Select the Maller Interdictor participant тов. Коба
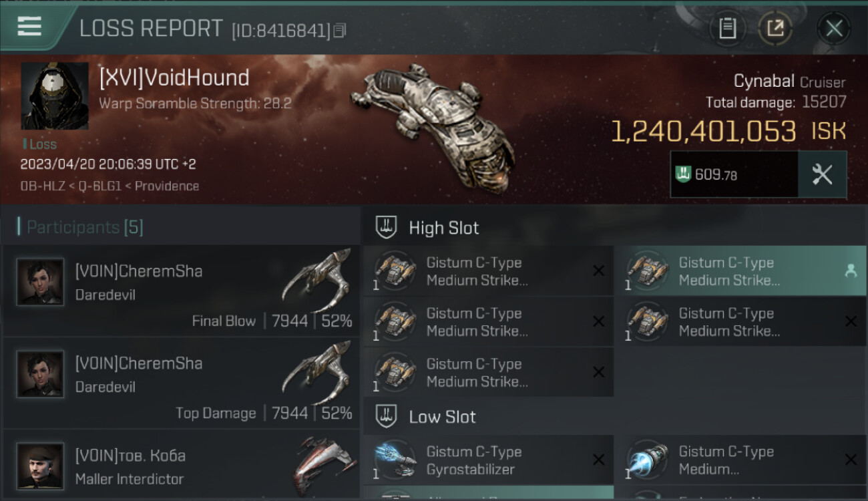Screen dimensions: 868x501 [181, 466]
